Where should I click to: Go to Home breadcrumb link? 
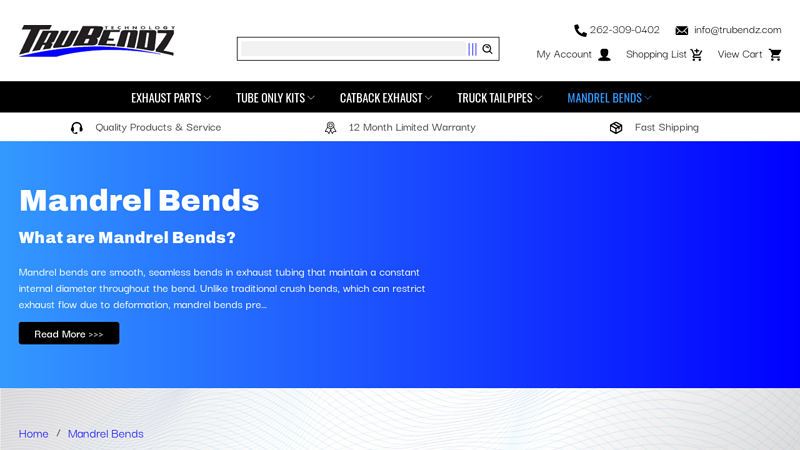click(x=33, y=434)
